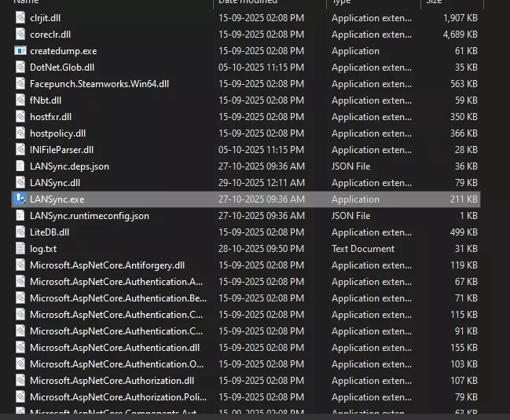
Task: Select icon of Microsoft.AspNetCore.Authentication.A... file
Action: [20, 282]
